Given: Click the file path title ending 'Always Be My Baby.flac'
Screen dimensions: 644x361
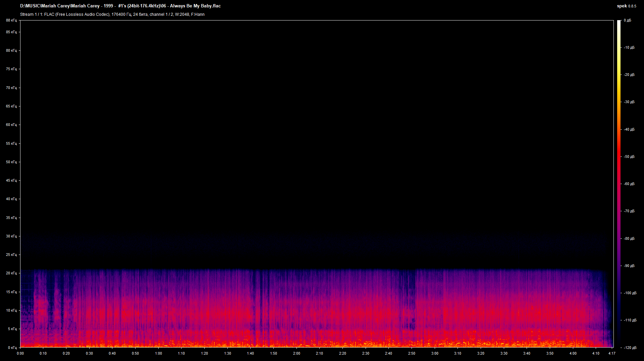Looking at the screenshot, I should tap(120, 6).
